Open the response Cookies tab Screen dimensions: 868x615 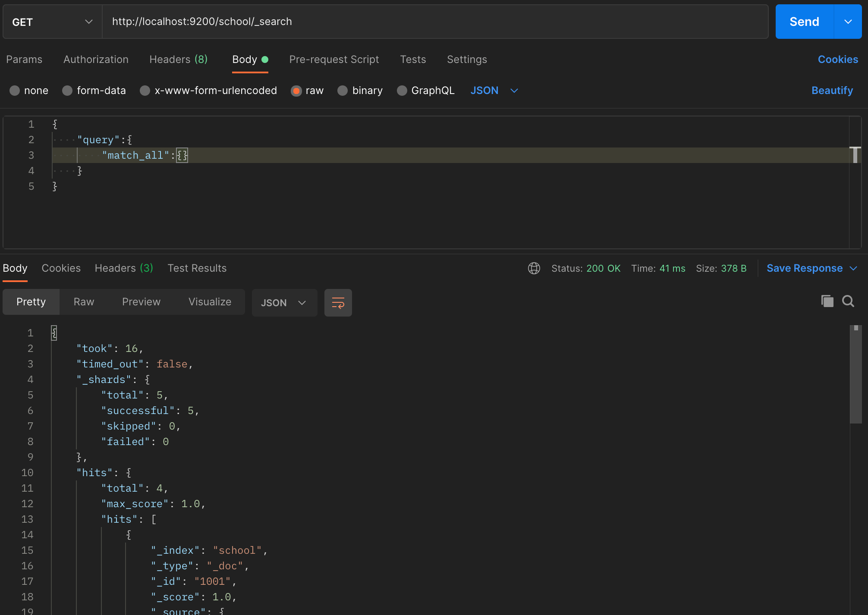61,268
